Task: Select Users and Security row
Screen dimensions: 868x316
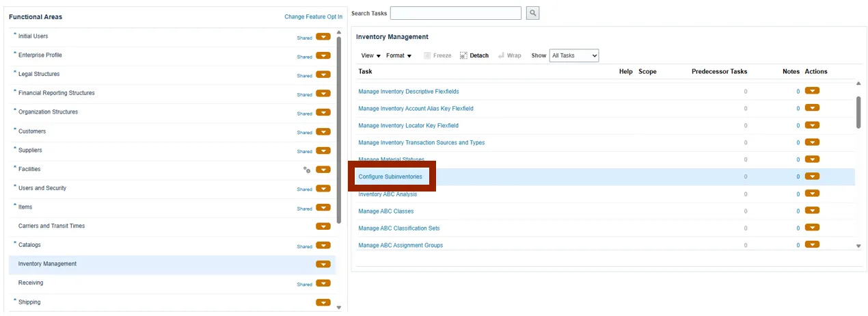Action: pyautogui.click(x=172, y=188)
